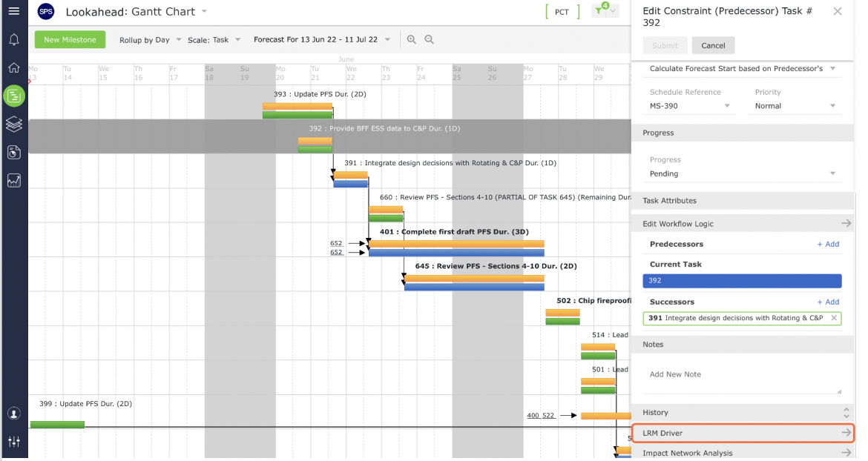Add a new predecessor link
This screenshot has height=461, width=868.
828,245
